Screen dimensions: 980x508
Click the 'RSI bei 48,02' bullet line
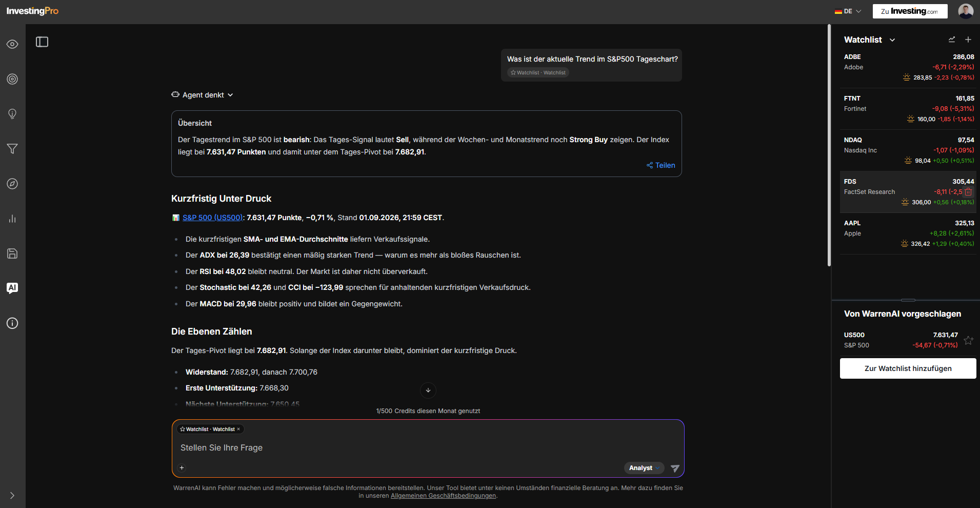coord(307,271)
